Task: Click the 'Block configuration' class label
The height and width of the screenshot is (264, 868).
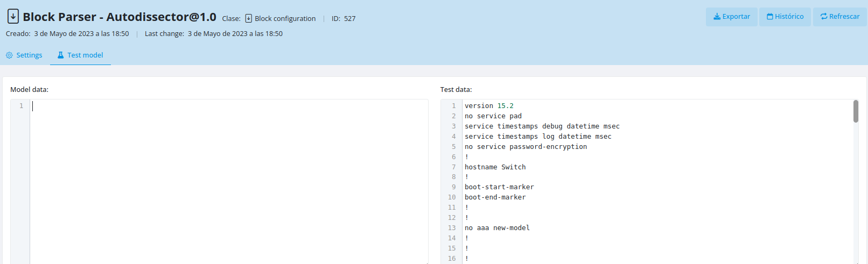Action: (285, 19)
